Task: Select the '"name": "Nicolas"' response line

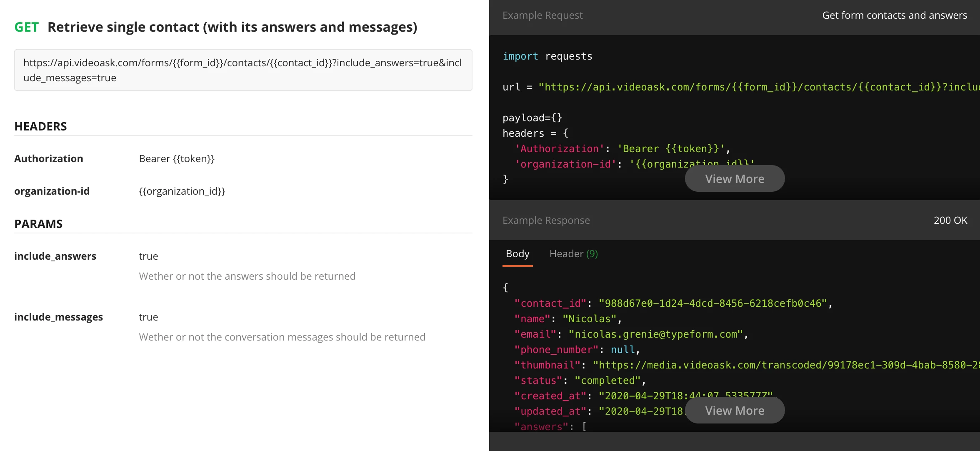Action: [x=568, y=319]
